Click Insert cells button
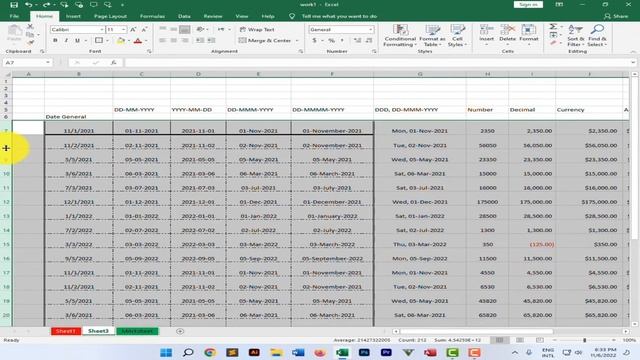This screenshot has width=640, height=360. coord(486,35)
